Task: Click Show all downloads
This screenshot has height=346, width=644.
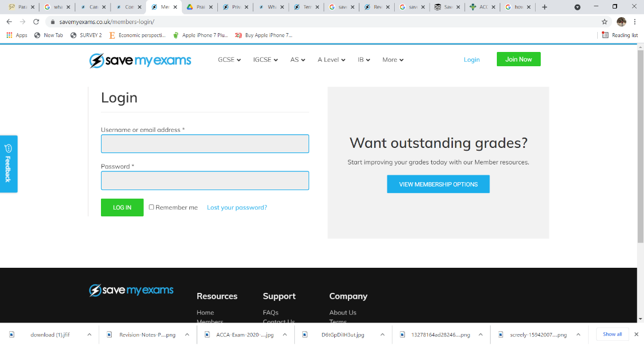Action: (613, 335)
